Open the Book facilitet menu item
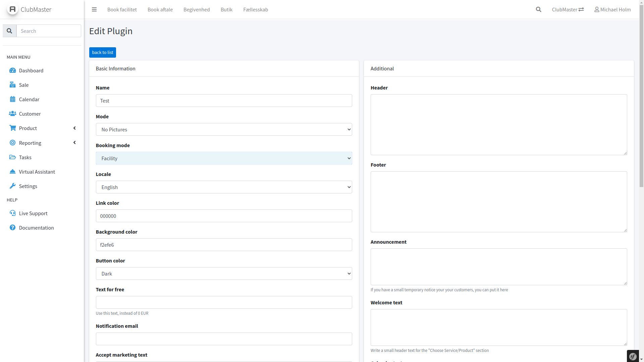This screenshot has height=362, width=644. pyautogui.click(x=122, y=9)
